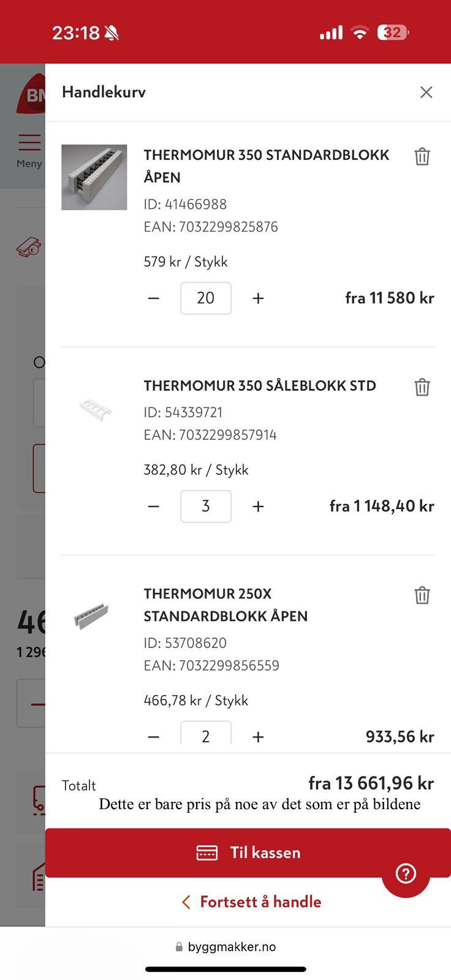Delete Thermomur 350 Standardblokk Åpen from cart
The image size is (451, 980).
(422, 157)
